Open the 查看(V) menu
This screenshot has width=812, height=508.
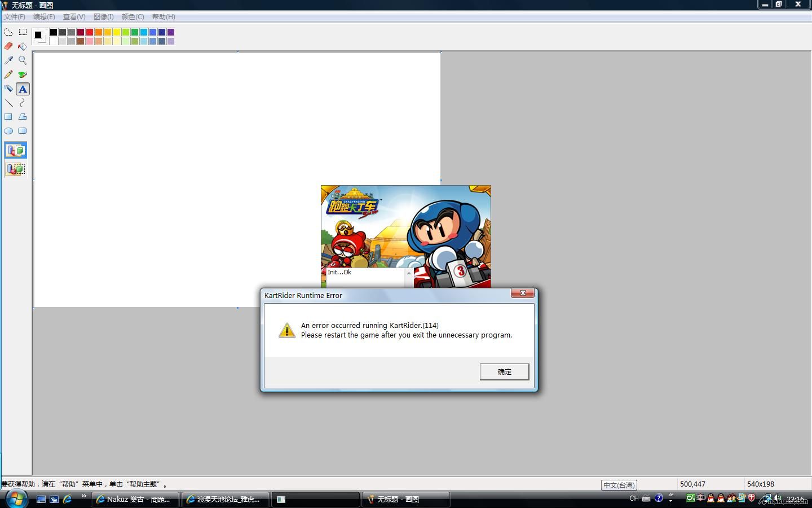coord(74,17)
